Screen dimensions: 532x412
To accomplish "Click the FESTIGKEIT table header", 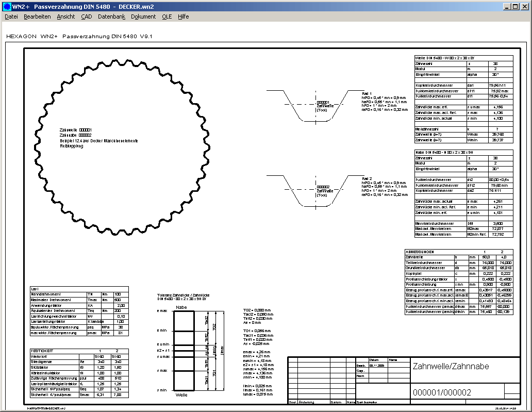I will (43, 351).
